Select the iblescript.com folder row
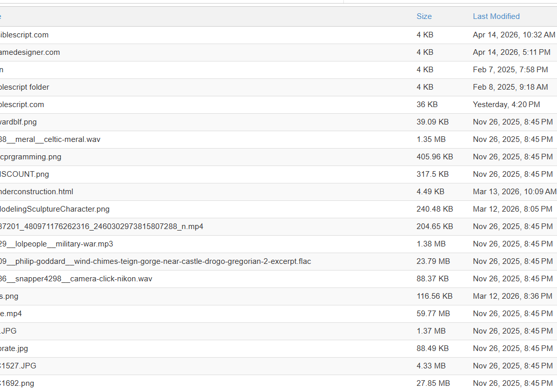Viewport: 557px width, 392px height. coord(279,35)
